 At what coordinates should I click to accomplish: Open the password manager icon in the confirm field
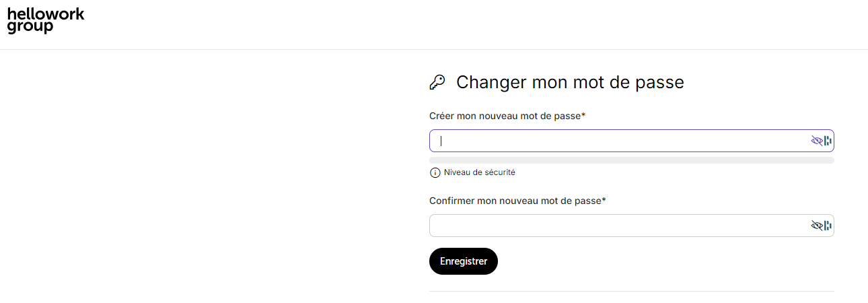point(828,226)
